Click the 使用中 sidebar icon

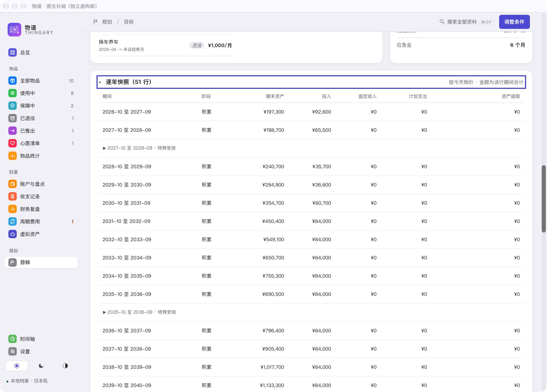pos(13,93)
